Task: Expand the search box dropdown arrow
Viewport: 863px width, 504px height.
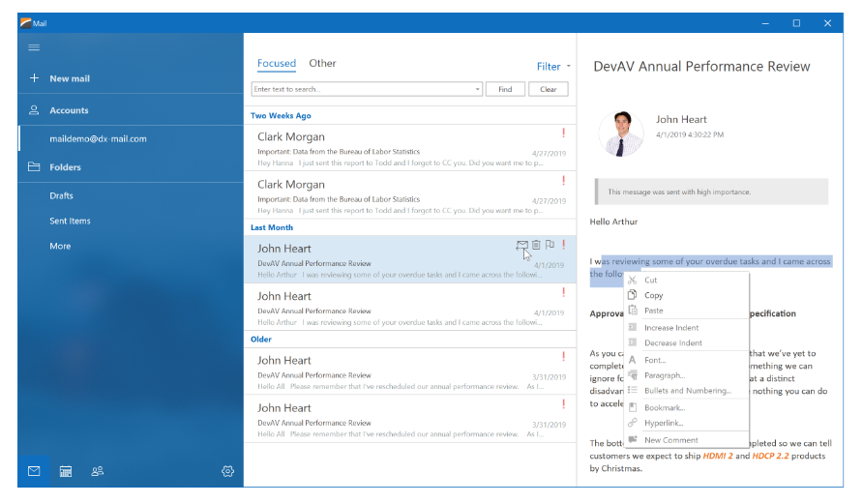Action: (x=477, y=89)
